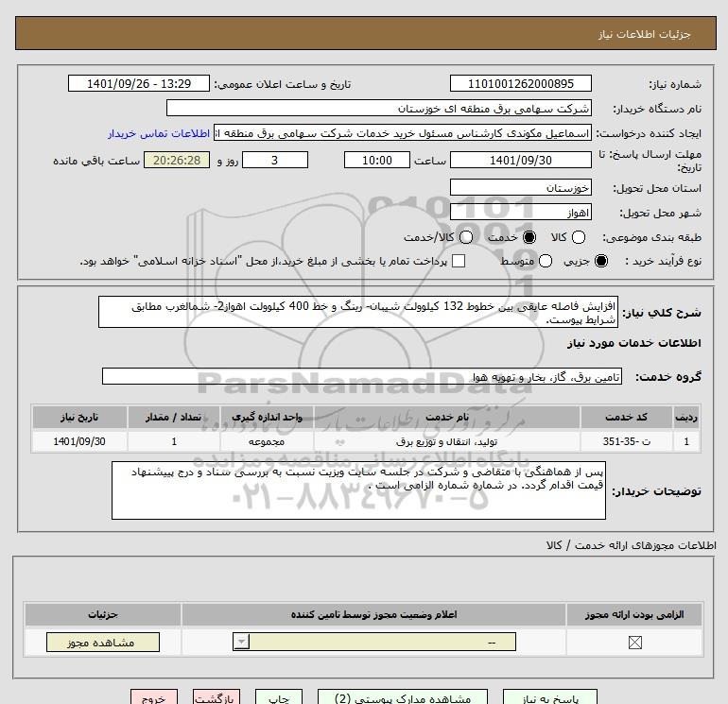
Task: Click the جزئیات column header in license table
Action: coord(103,614)
